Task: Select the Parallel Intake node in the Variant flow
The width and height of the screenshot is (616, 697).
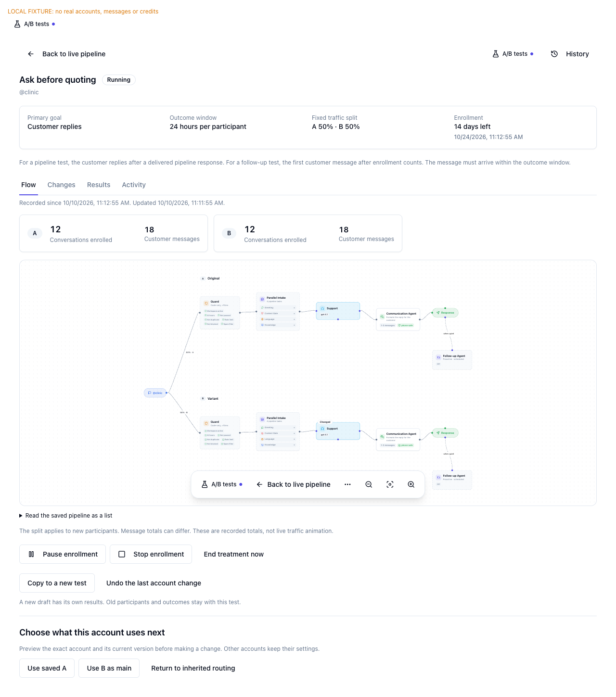Action: coord(278,431)
